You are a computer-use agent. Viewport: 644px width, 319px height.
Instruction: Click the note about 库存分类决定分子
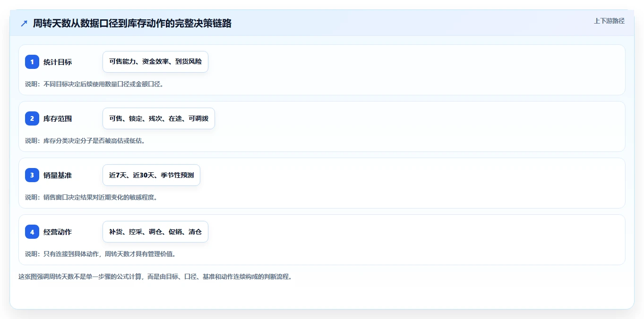[85, 141]
